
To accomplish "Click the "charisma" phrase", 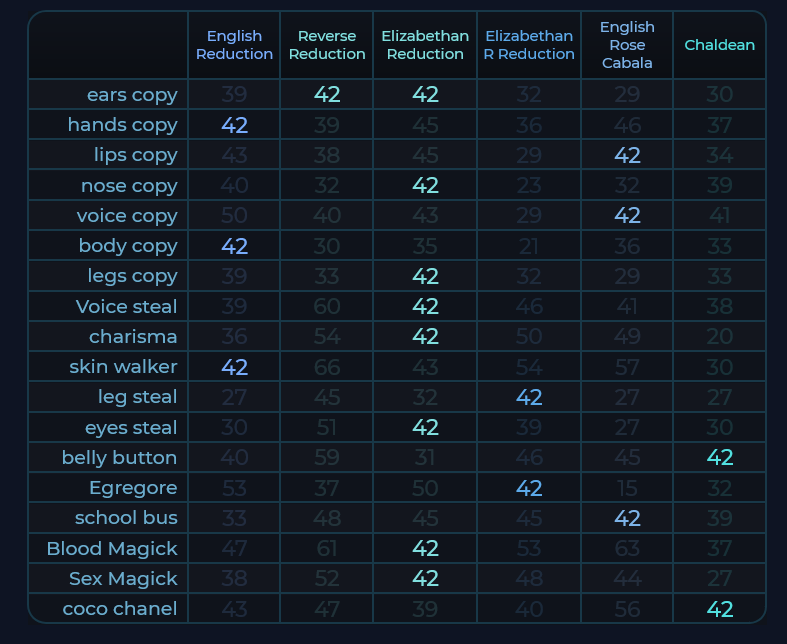I will pyautogui.click(x=133, y=336).
